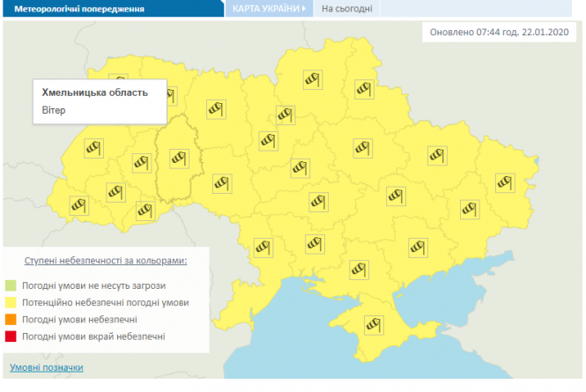Viewport: 586px width, 392px height.
Task: Select the wind icon in Donetsk region
Action: pos(468,209)
